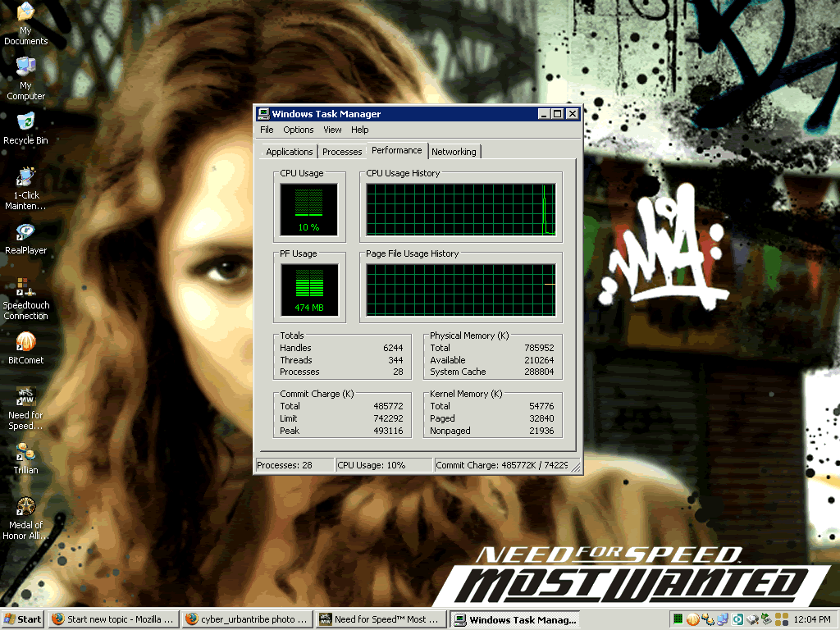Click Kernel Memory Paged value 32840
This screenshot has height=630, width=840.
pyautogui.click(x=541, y=418)
